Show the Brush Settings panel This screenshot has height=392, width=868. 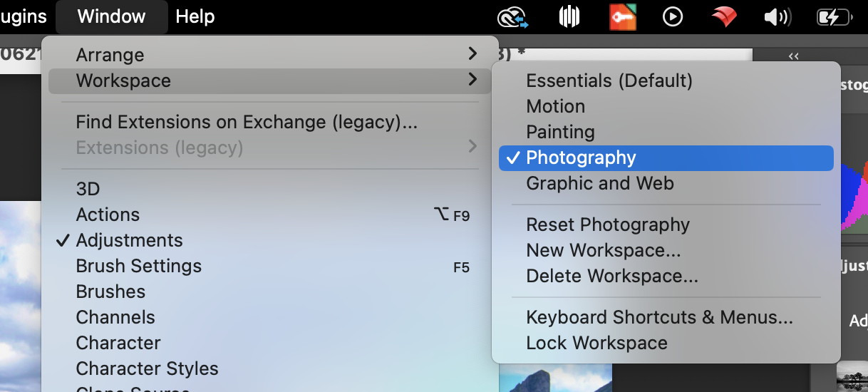tap(138, 266)
